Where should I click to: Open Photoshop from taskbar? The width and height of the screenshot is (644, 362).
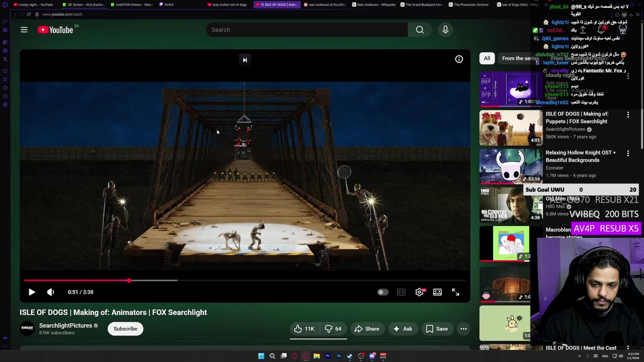(339, 356)
